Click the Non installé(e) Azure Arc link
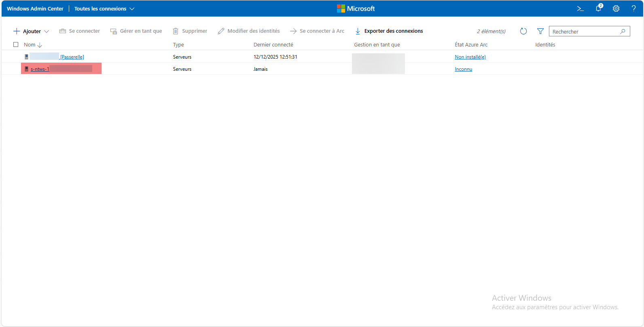 click(470, 57)
